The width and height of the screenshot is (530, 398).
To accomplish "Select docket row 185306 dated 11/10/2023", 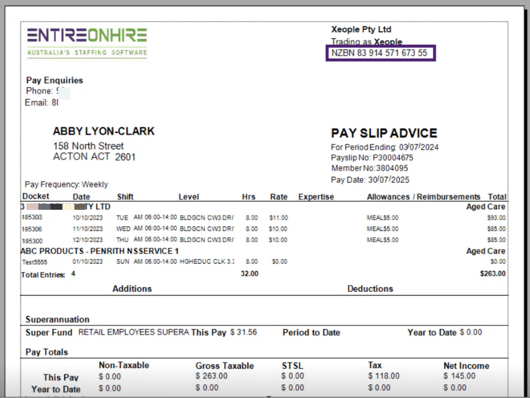I will click(264, 229).
